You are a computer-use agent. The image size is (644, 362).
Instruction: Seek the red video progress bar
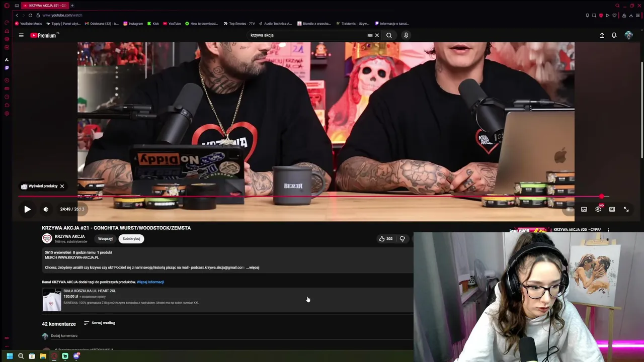click(x=314, y=197)
